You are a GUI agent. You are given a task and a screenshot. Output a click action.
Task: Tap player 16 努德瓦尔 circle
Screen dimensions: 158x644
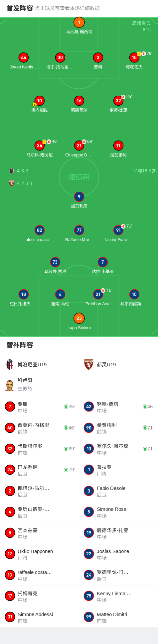click(79, 101)
